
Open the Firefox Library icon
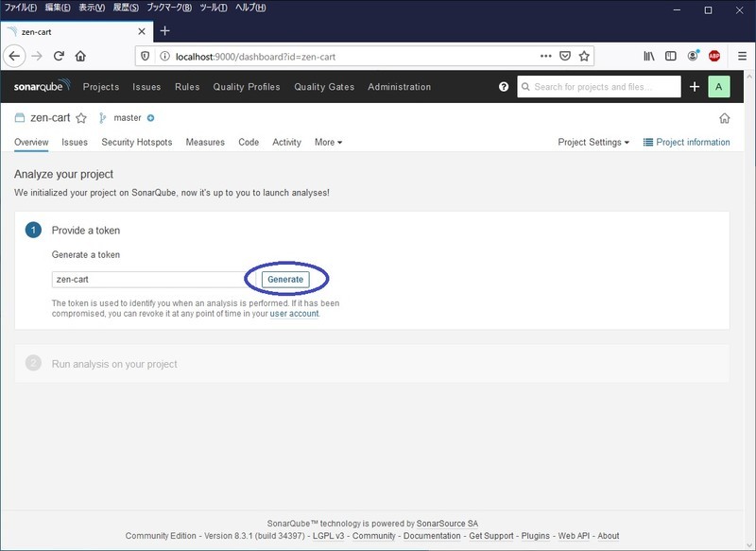[649, 56]
